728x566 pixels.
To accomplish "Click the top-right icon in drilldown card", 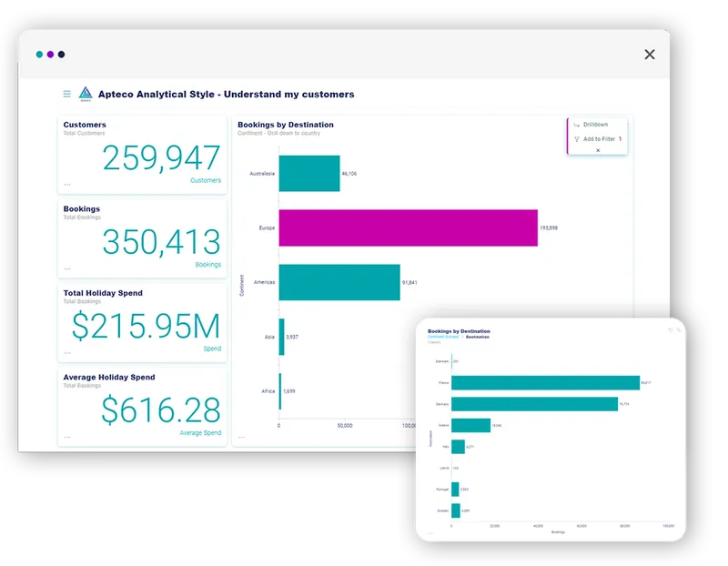I will [679, 330].
